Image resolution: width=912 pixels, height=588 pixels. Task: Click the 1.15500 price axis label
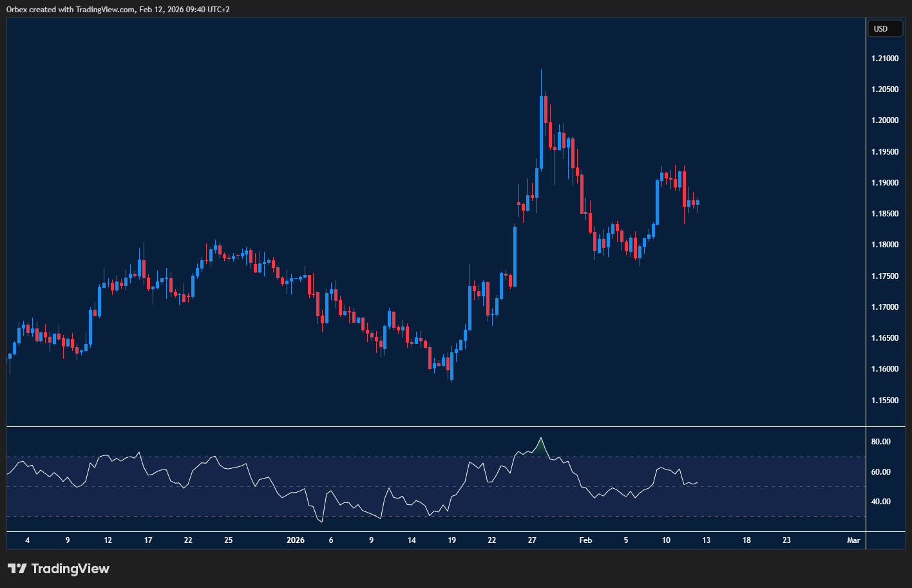(x=884, y=401)
